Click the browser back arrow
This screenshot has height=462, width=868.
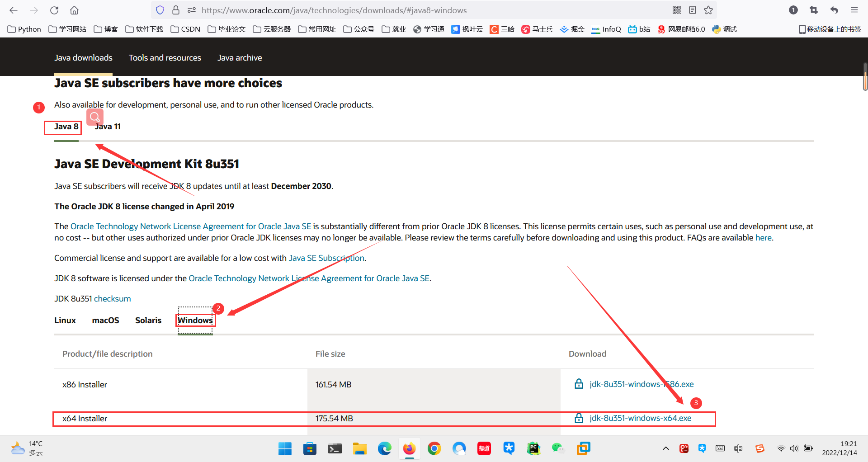(14, 10)
